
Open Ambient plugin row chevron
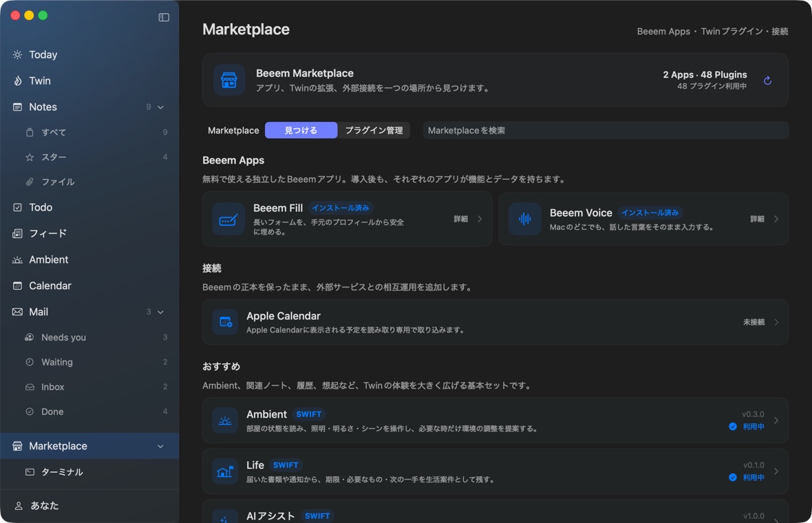coord(776,420)
